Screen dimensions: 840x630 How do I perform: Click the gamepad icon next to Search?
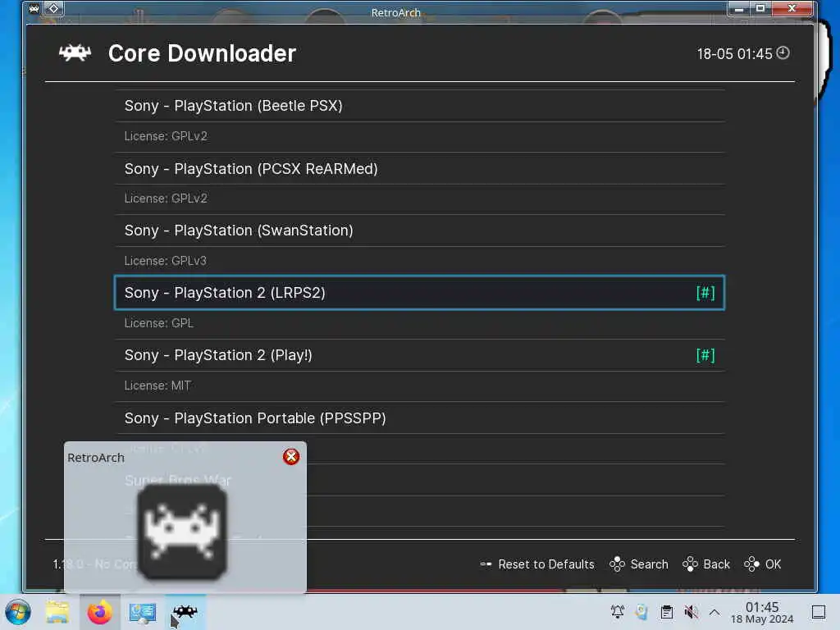(x=617, y=564)
